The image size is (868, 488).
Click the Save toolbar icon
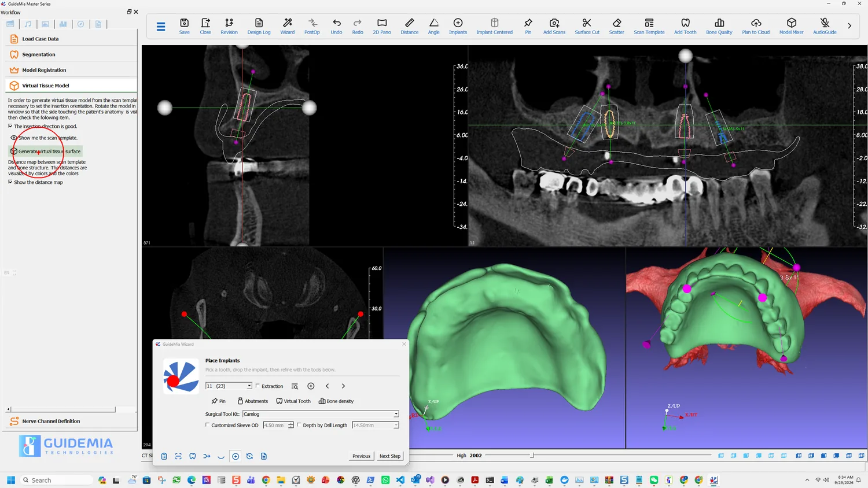click(184, 26)
